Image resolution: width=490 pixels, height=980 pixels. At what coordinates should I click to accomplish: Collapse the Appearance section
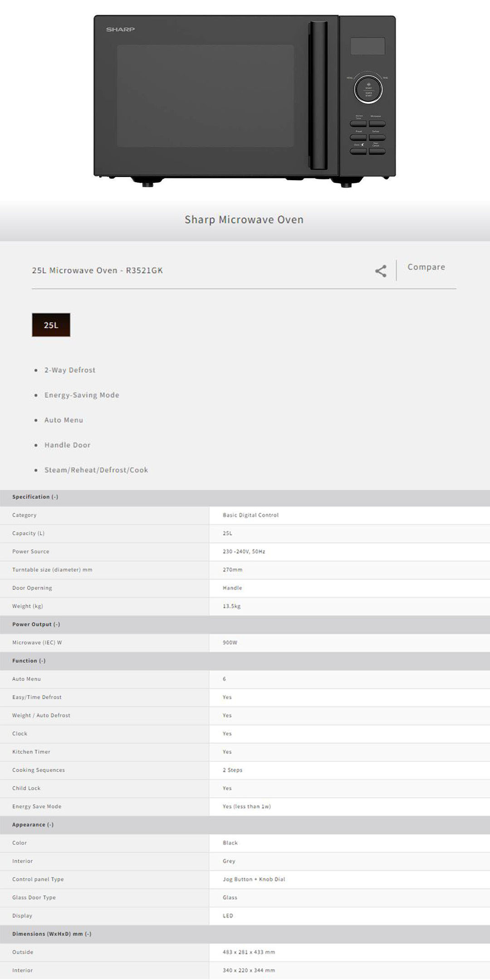33,824
